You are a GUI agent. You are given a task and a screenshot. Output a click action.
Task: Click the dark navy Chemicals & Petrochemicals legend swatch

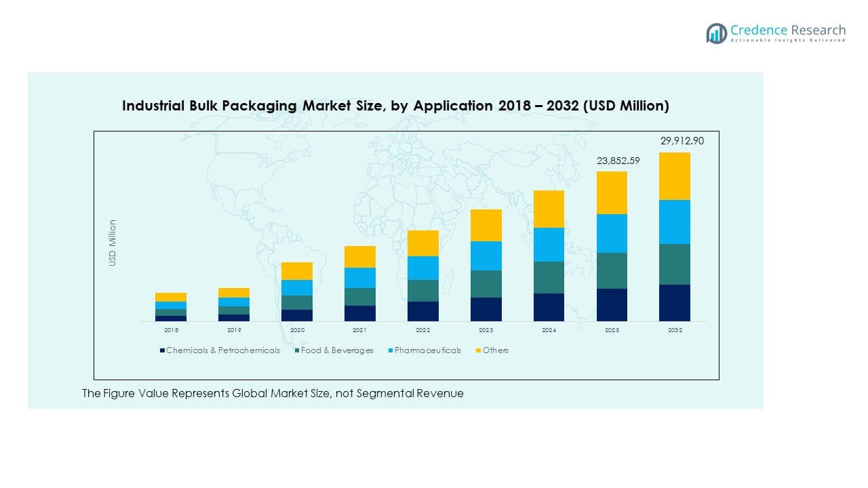coord(162,350)
